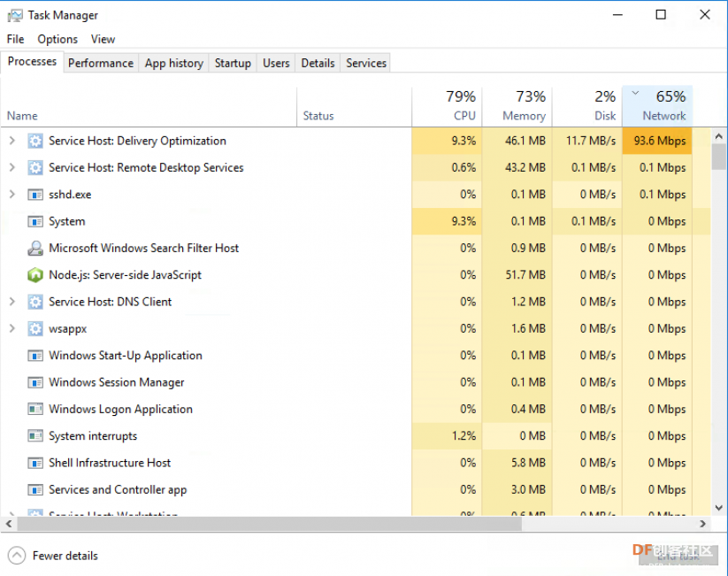Viewport: 728px width, 576px height.
Task: Click the vertical scrollbar down arrow
Action: (719, 508)
